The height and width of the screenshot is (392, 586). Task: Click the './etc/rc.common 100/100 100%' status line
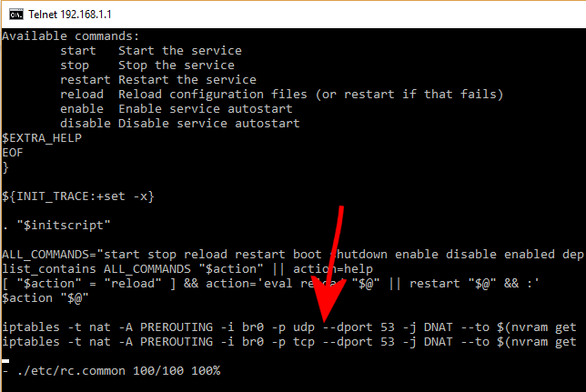tap(111, 371)
